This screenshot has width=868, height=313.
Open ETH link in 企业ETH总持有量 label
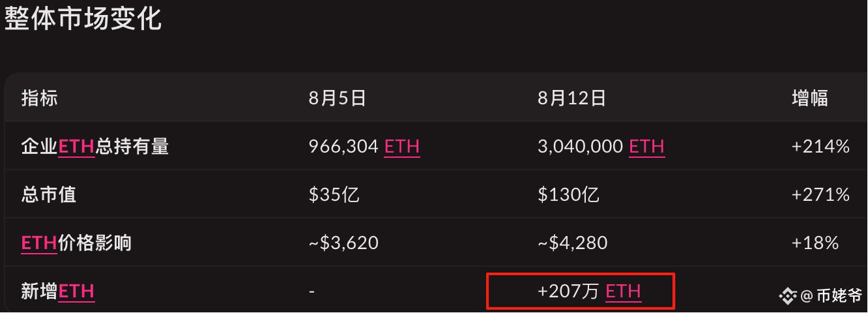pyautogui.click(x=77, y=146)
